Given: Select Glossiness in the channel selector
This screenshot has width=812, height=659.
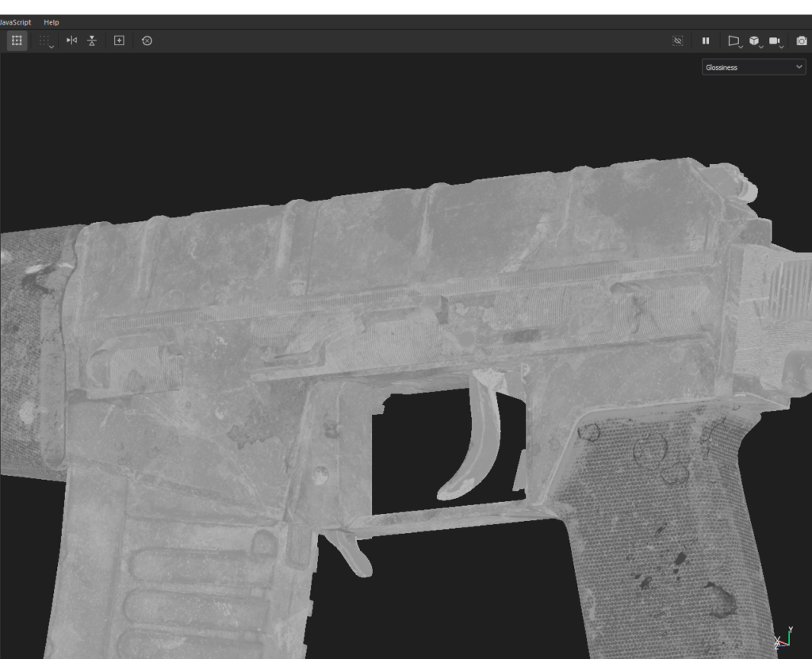Looking at the screenshot, I should click(x=752, y=67).
